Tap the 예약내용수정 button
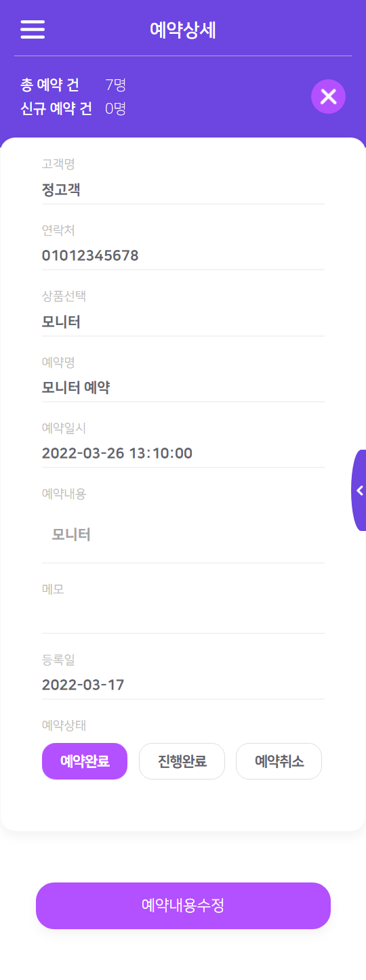 click(183, 906)
